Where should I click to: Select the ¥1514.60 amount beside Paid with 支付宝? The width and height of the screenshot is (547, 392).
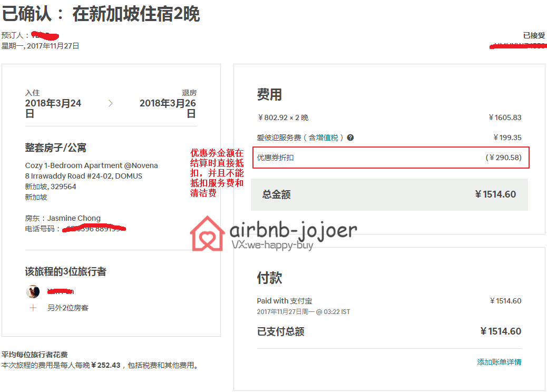[x=505, y=301]
